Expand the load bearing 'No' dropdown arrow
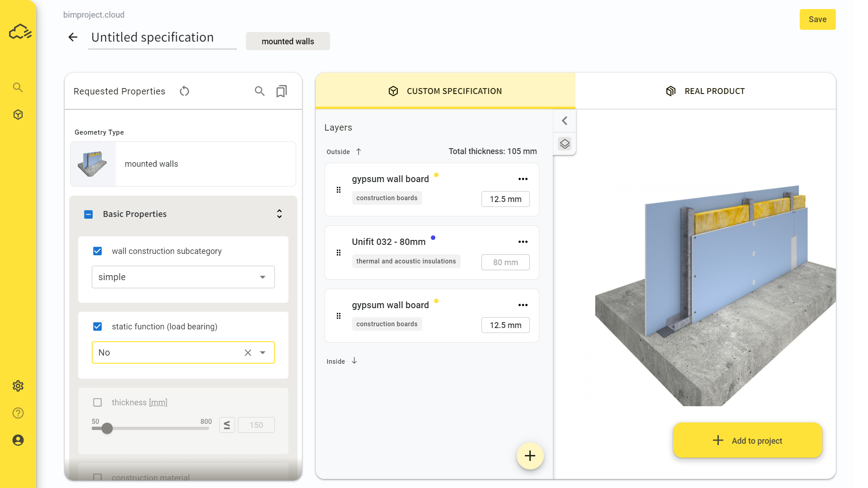The height and width of the screenshot is (488, 868). point(263,352)
